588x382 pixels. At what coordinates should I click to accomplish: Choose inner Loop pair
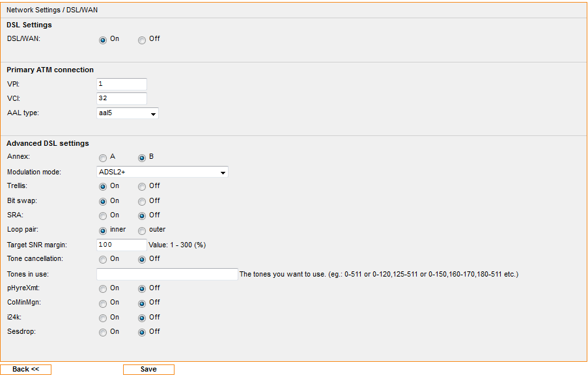103,230
